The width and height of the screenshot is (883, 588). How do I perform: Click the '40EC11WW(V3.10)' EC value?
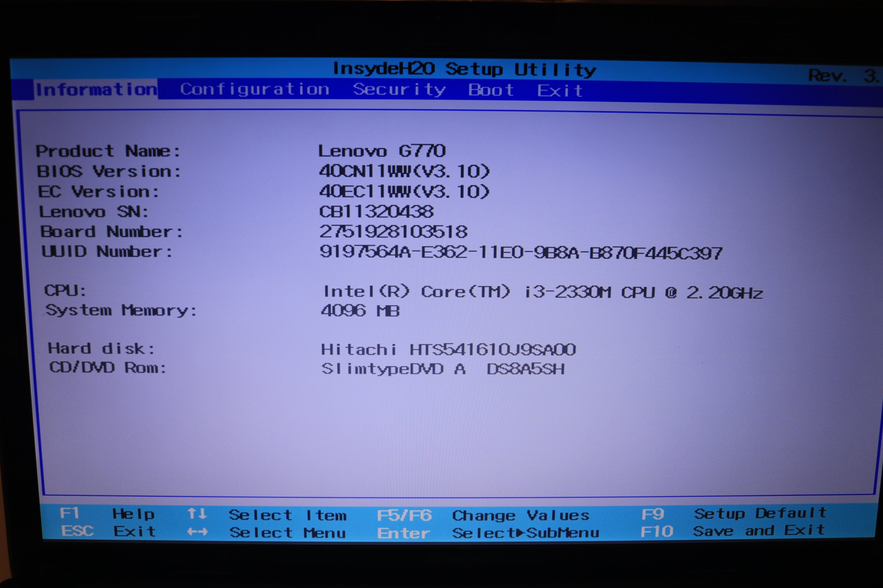[405, 192]
